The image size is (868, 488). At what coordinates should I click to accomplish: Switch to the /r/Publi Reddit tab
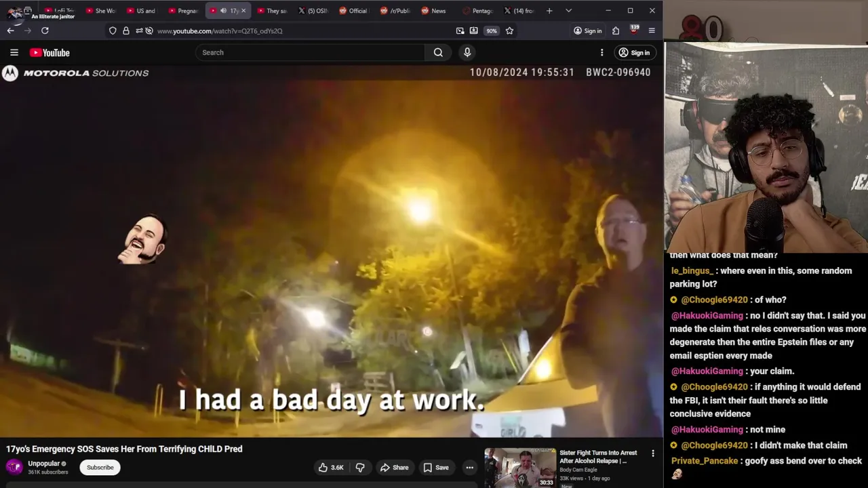[396, 11]
